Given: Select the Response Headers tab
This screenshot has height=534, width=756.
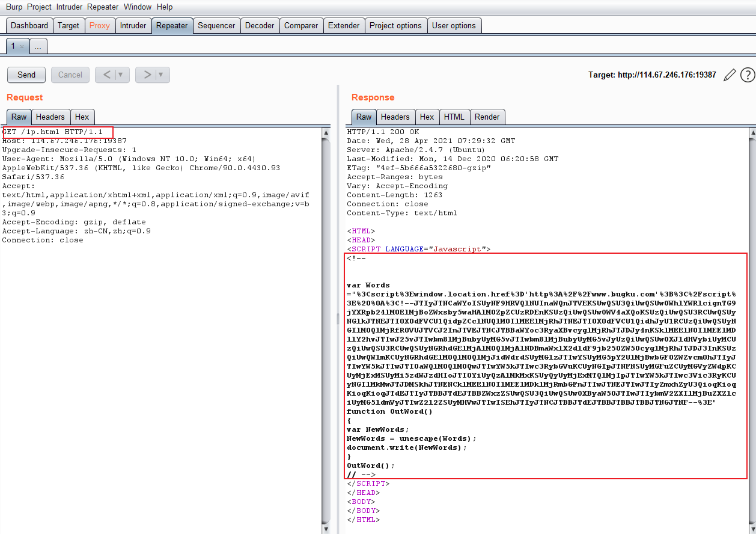Looking at the screenshot, I should (395, 117).
